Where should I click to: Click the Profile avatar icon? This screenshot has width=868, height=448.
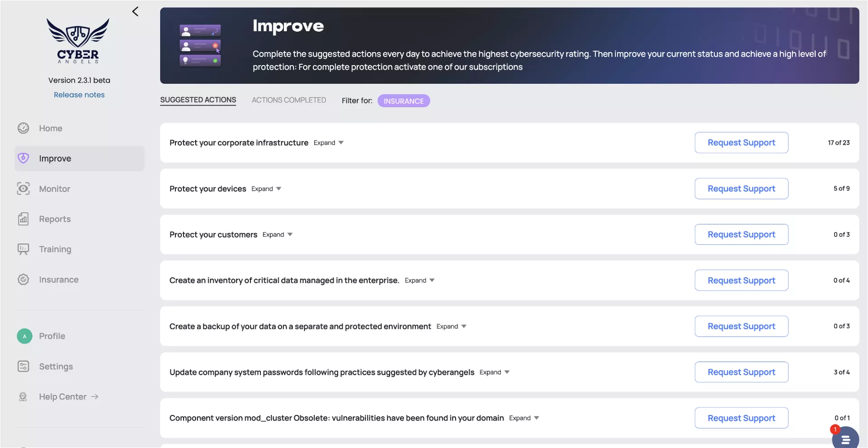pyautogui.click(x=24, y=336)
